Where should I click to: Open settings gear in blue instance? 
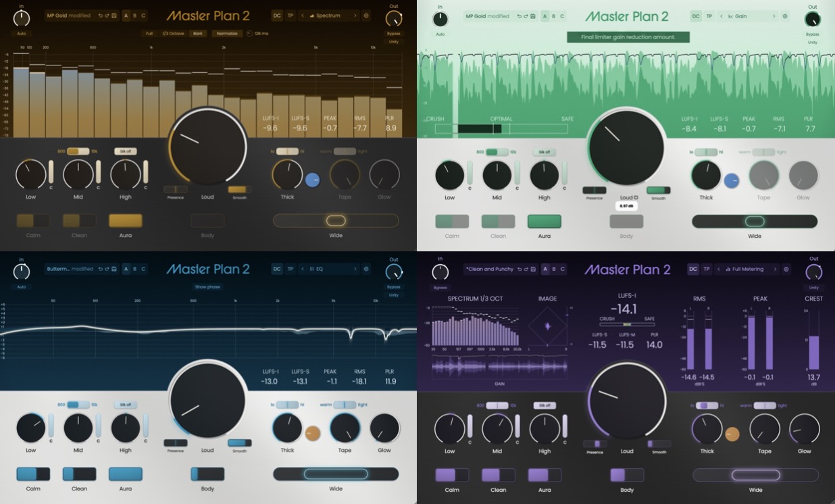point(366,269)
